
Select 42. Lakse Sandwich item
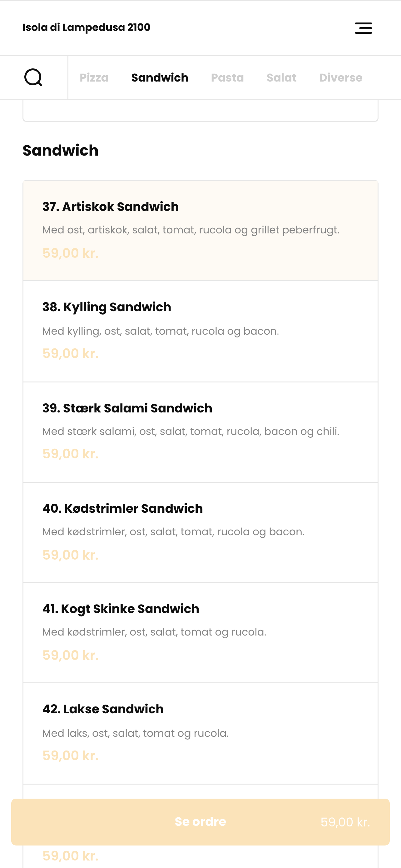tap(200, 734)
